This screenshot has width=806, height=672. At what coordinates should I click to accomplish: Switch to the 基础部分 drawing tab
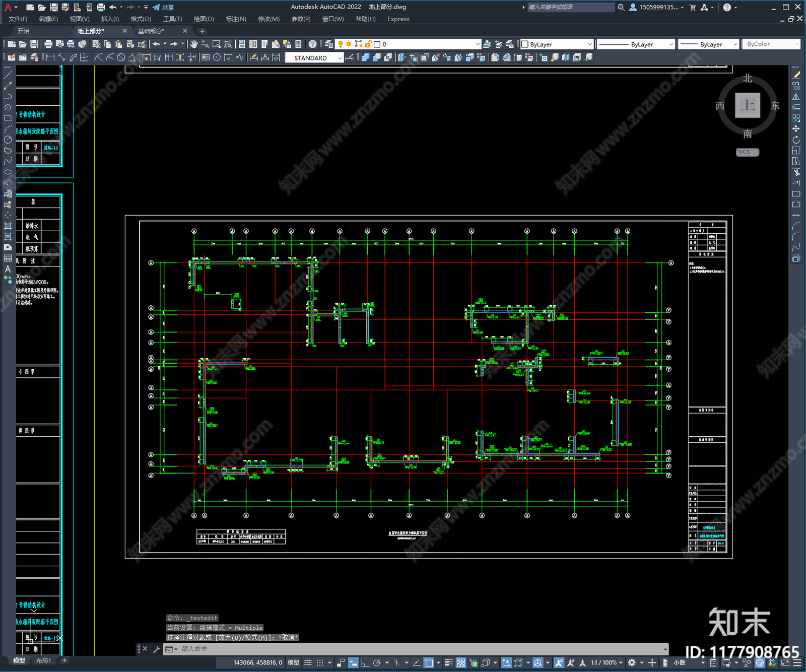[x=151, y=31]
